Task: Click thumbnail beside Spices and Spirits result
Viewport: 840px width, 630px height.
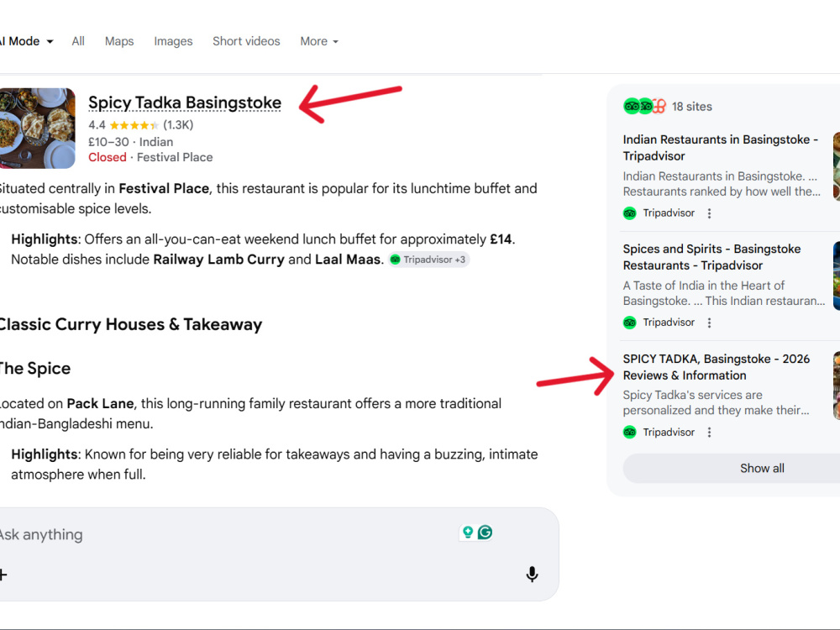Action: point(837,276)
